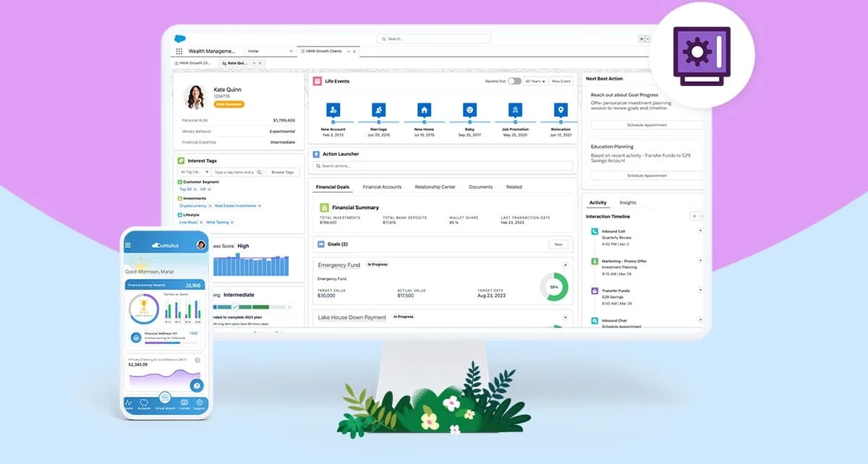The image size is (868, 464).
Task: Tap the Cumulus mobile profile avatar
Action: tap(201, 245)
